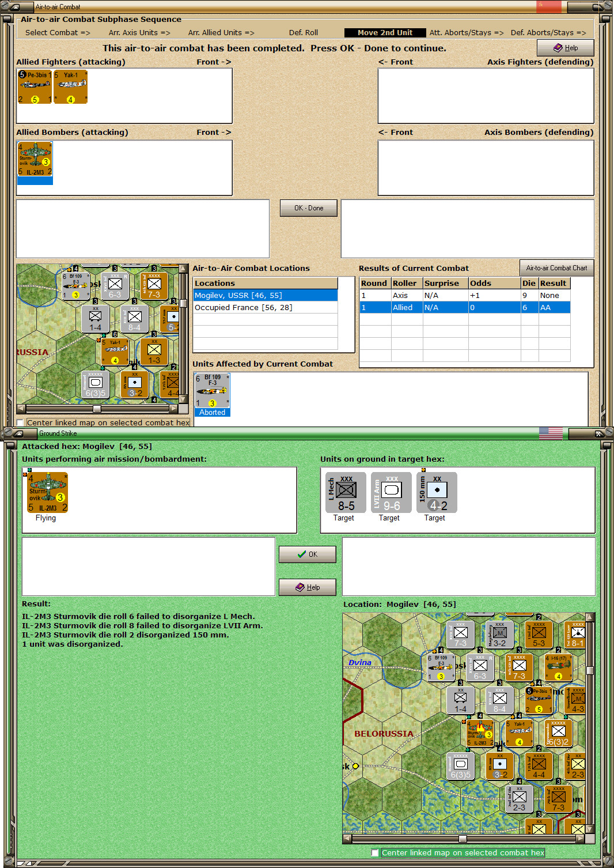The image size is (614, 868).
Task: Enable center linked map checkbox in Air-to-air Combat
Action: [x=21, y=422]
